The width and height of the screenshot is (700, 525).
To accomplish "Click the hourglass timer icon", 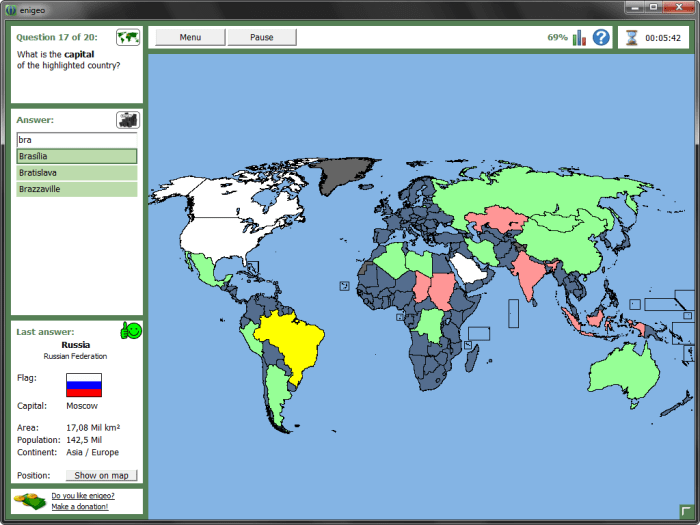I will [631, 38].
